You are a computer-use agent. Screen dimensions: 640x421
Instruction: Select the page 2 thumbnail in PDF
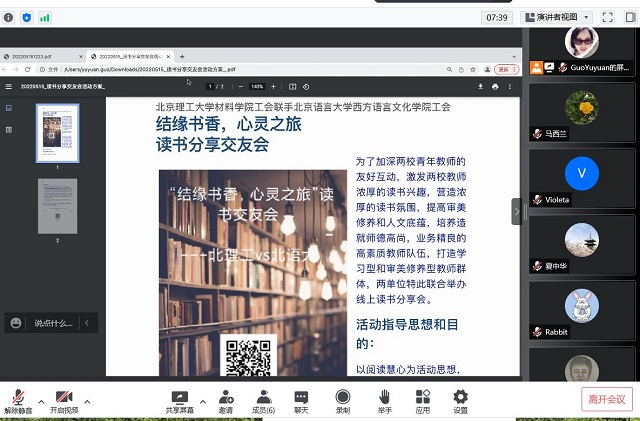57,206
